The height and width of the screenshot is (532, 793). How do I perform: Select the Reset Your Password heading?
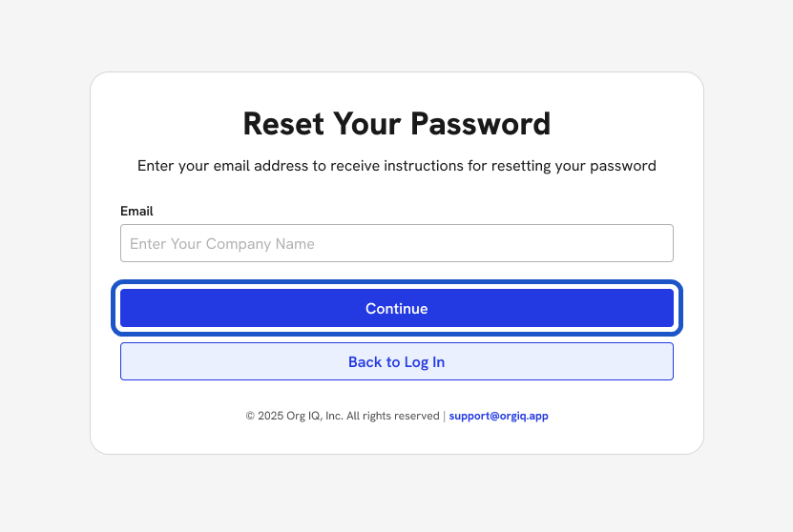click(x=396, y=124)
